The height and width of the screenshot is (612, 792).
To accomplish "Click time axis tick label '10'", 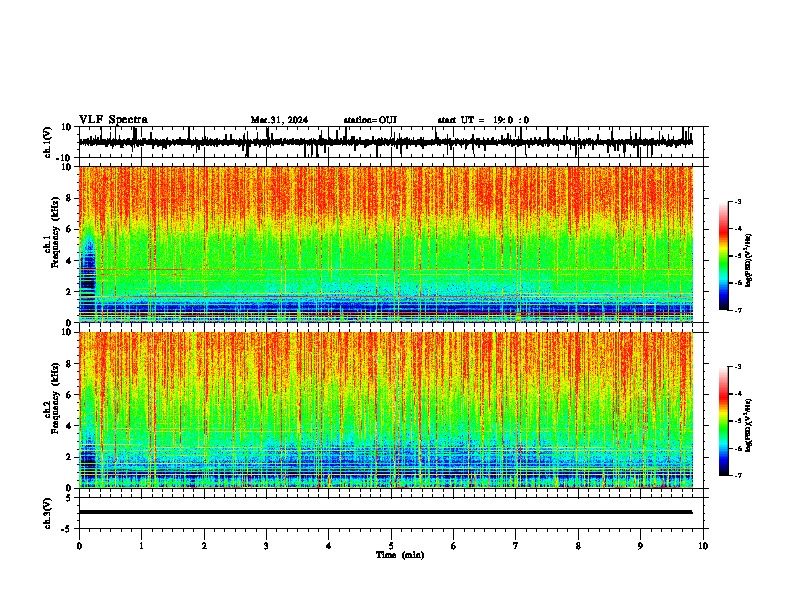I will [x=703, y=546].
